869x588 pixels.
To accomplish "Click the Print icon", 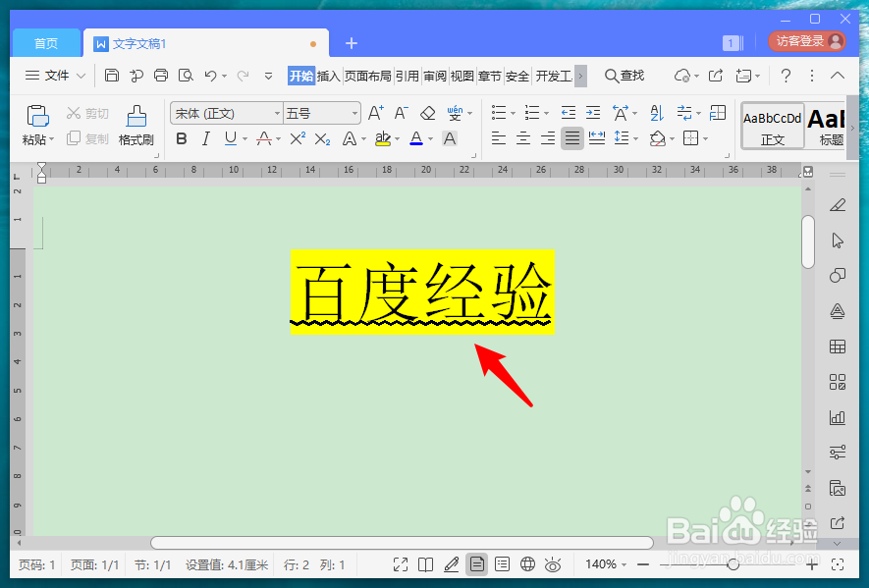I will (x=161, y=76).
